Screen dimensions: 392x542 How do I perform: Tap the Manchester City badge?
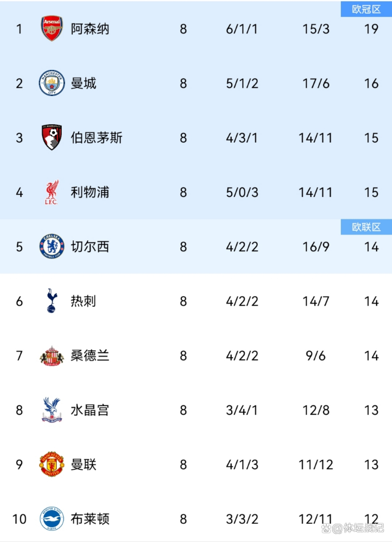click(x=52, y=83)
